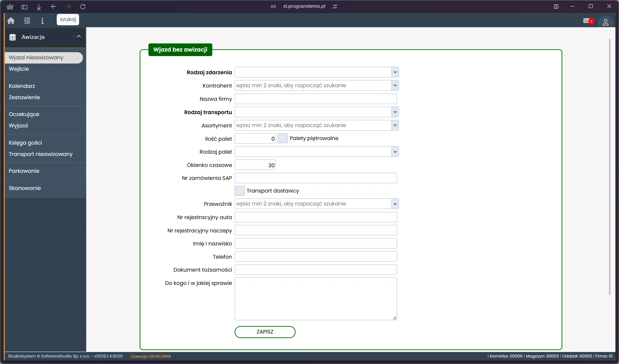Collapse the Awizacja menu section chevron
The height and width of the screenshot is (364, 619).
[x=79, y=37]
